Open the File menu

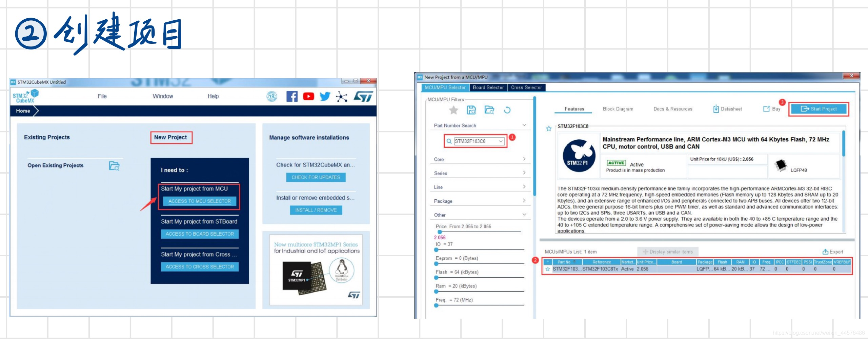pos(102,96)
